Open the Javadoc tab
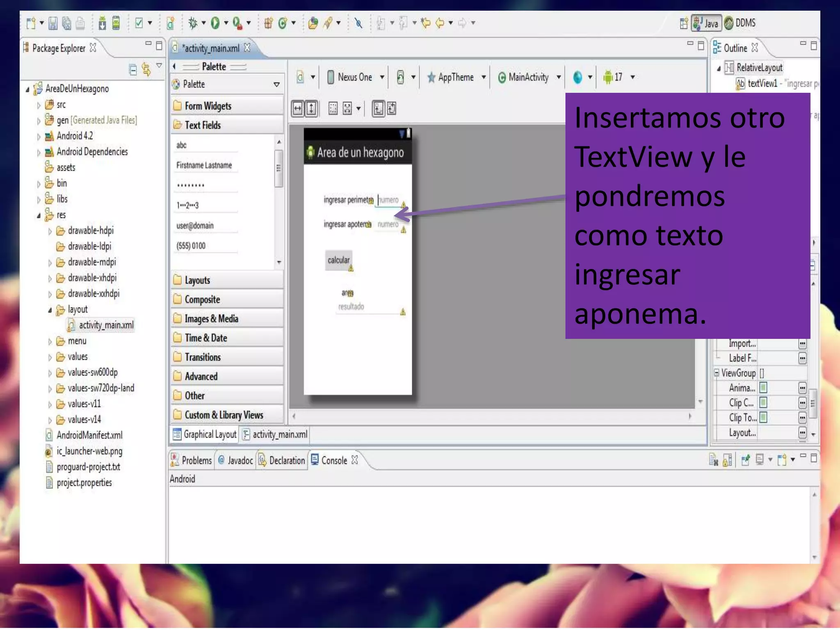 (235, 461)
